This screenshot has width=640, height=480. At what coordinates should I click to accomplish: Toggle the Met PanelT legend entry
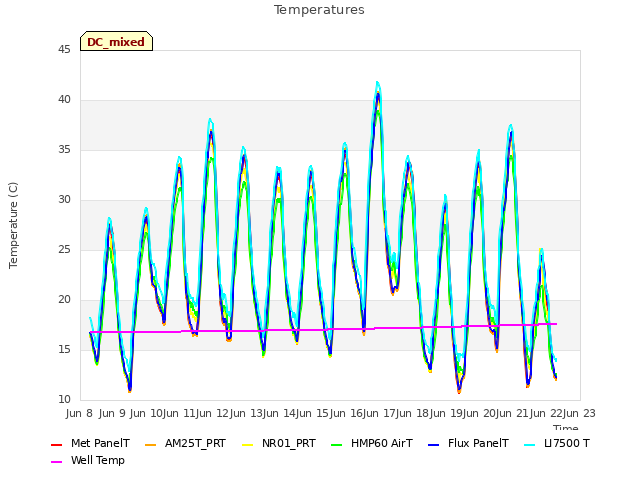coord(90,444)
